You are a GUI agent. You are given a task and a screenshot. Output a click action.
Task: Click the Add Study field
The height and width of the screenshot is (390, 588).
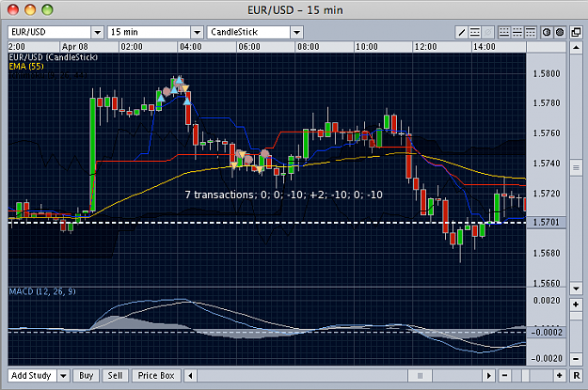pos(32,375)
